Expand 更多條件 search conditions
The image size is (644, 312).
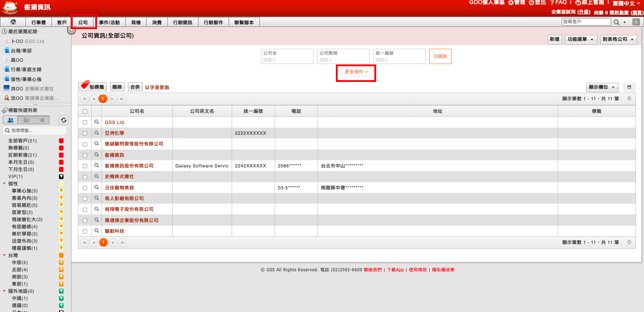pos(356,72)
